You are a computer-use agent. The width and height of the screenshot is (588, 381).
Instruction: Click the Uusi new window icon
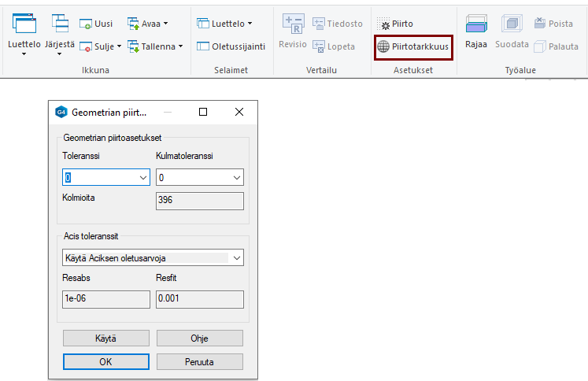coord(86,24)
